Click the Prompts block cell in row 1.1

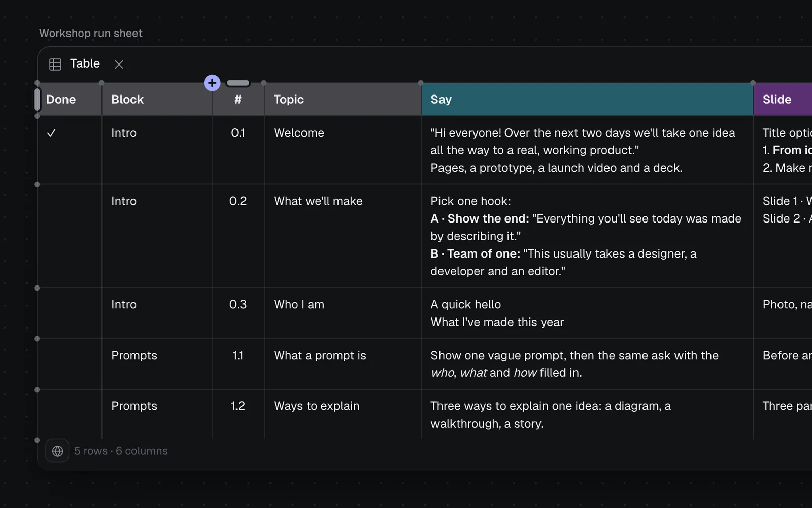tap(157, 364)
